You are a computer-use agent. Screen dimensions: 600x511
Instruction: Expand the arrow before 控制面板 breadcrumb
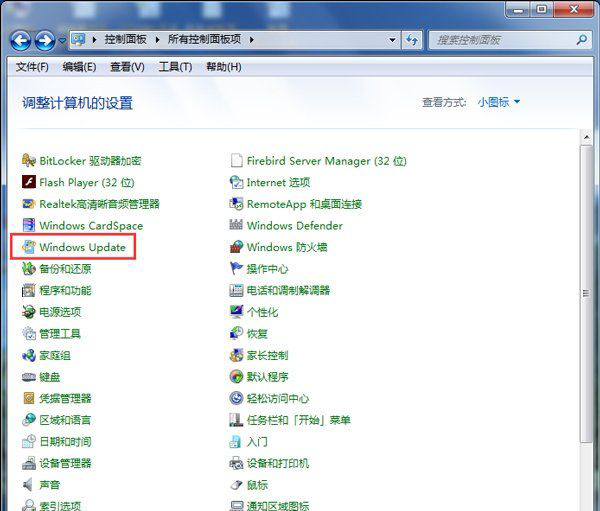click(94, 40)
